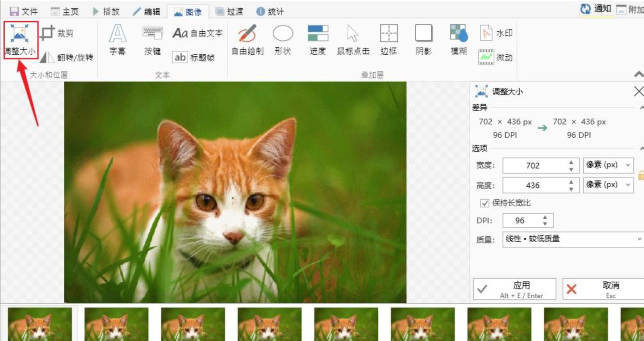Switch to the 图像 tab
Screen dimensions: 644x341
pyautogui.click(x=188, y=12)
